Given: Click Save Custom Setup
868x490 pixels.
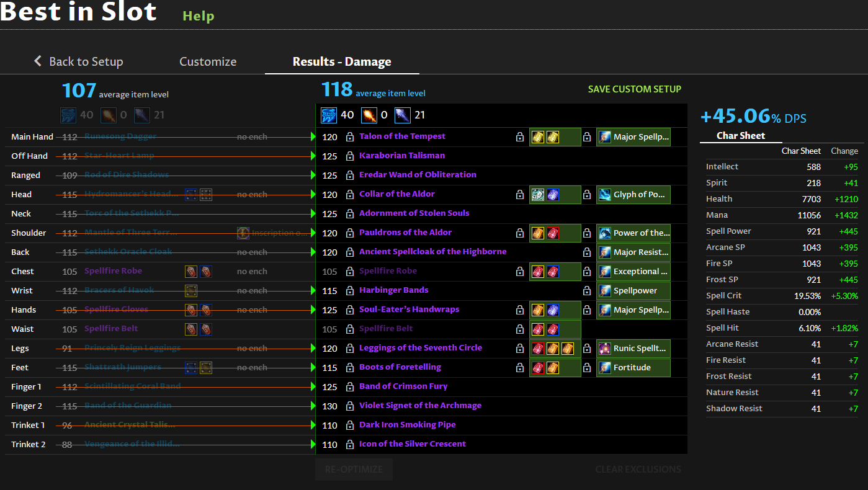Looking at the screenshot, I should point(634,89).
